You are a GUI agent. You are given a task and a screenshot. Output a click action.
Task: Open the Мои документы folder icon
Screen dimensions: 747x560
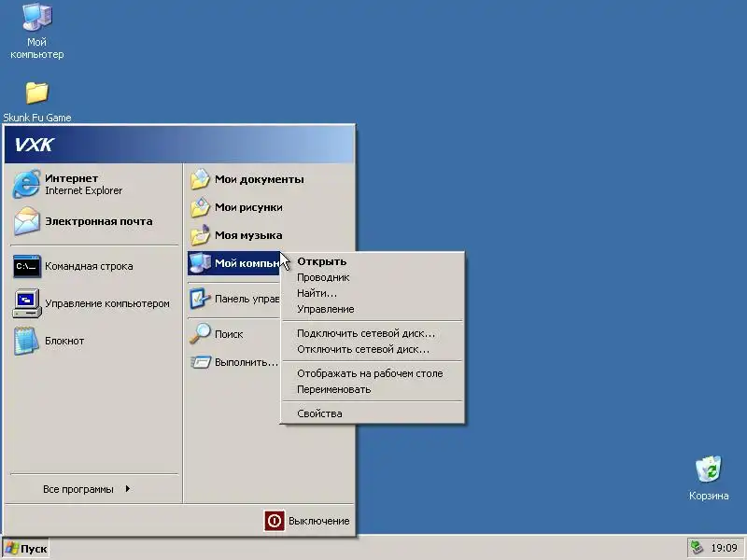coord(200,179)
